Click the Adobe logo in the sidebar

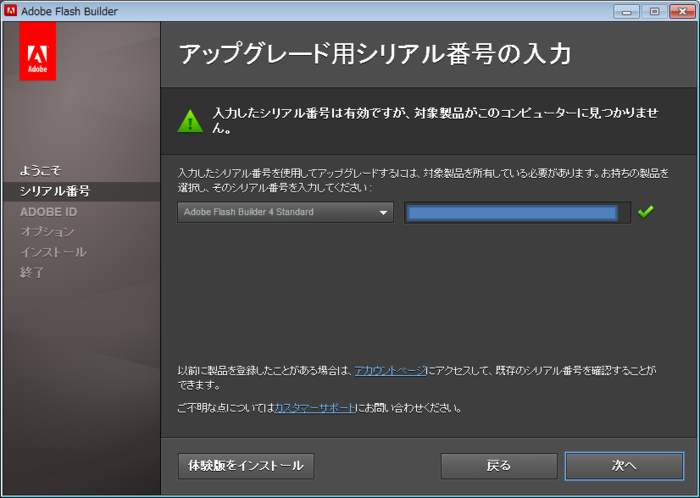coord(38,51)
